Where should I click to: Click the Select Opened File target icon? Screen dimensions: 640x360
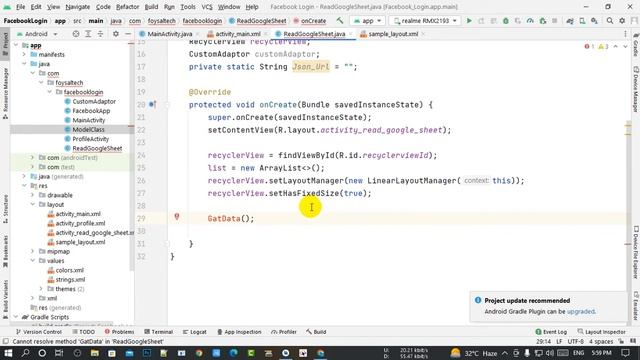coord(76,34)
